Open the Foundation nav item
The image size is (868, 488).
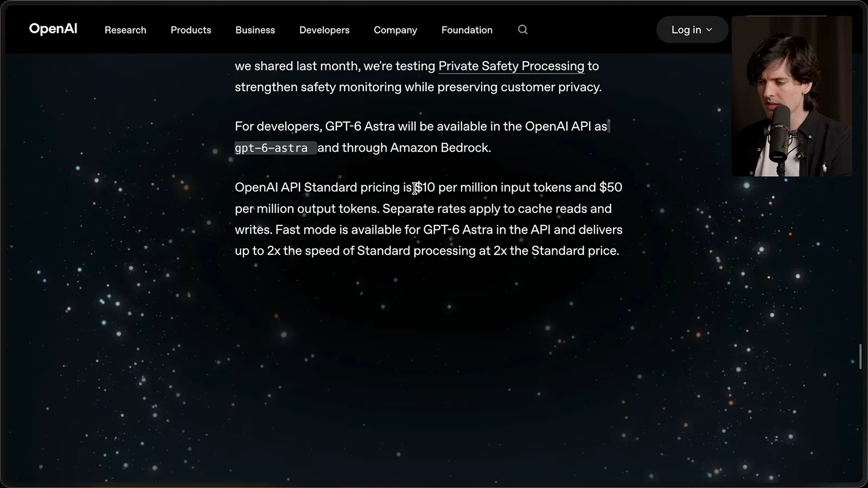467,30
